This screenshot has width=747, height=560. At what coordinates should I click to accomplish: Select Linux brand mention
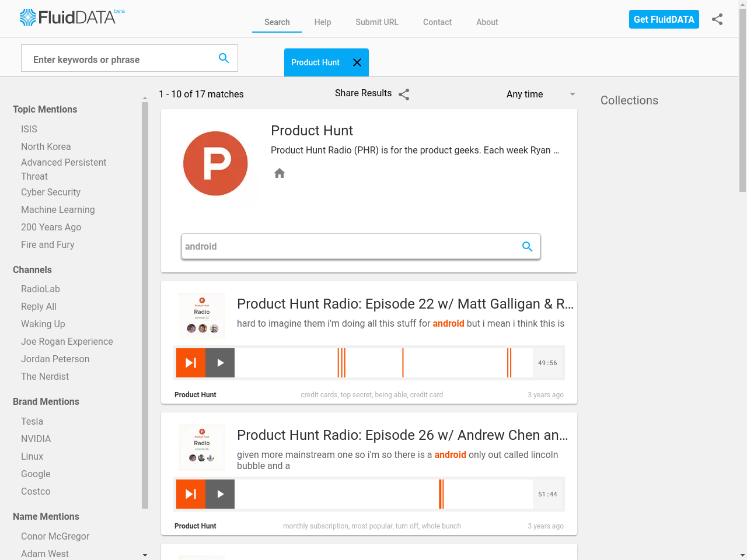coord(32,457)
